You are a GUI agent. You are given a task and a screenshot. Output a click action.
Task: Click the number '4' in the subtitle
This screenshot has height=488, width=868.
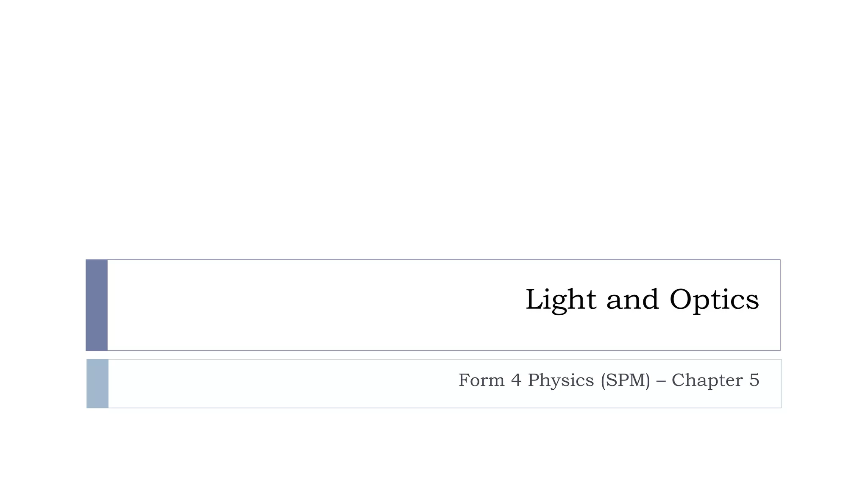tap(516, 380)
